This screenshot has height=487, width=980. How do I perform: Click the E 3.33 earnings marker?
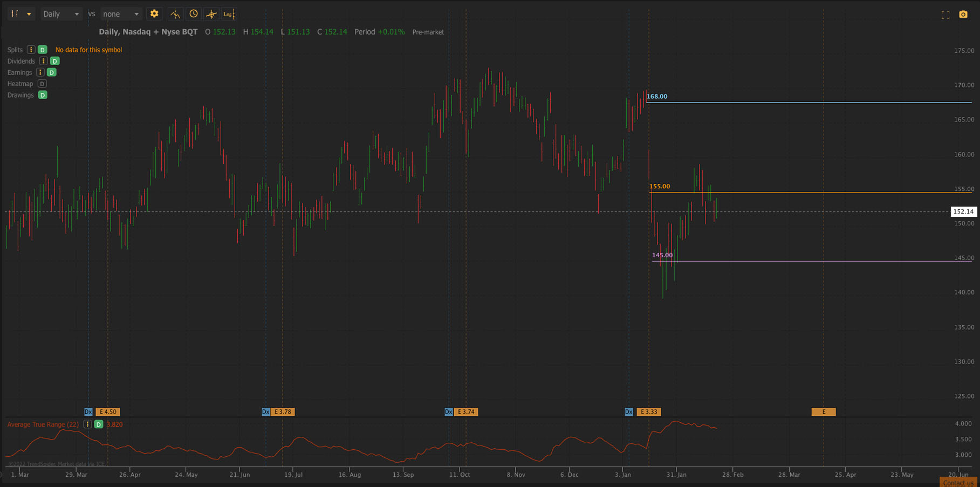[649, 412]
